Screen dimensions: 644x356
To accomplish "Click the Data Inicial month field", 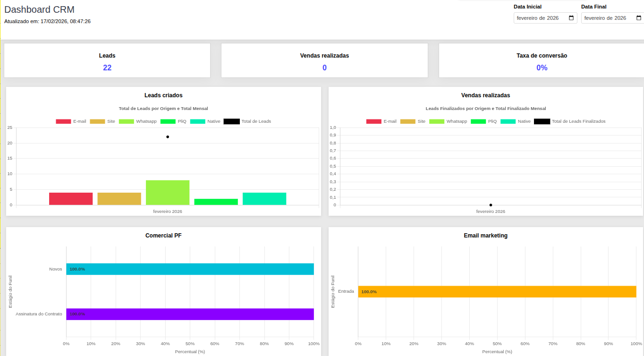I will pyautogui.click(x=538, y=18).
